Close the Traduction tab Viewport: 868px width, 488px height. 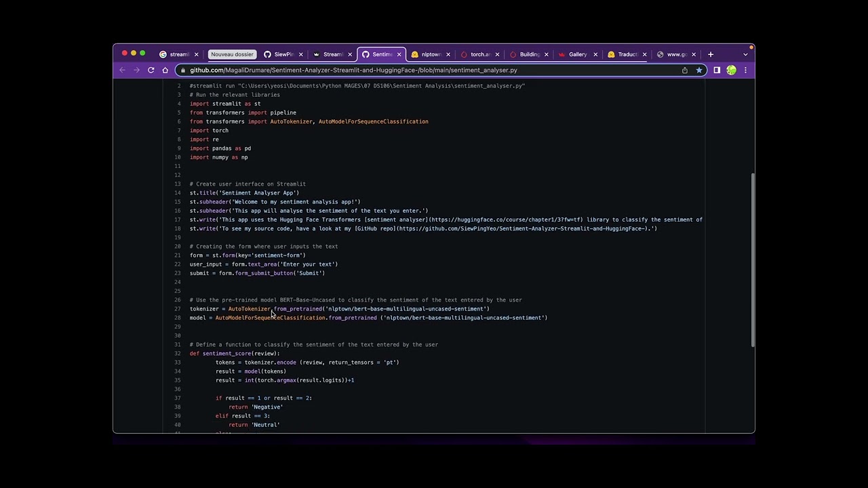coord(644,54)
